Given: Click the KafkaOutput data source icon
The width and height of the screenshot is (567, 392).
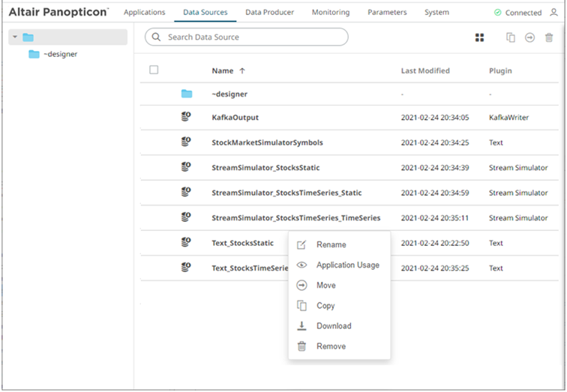Looking at the screenshot, I should click(187, 117).
